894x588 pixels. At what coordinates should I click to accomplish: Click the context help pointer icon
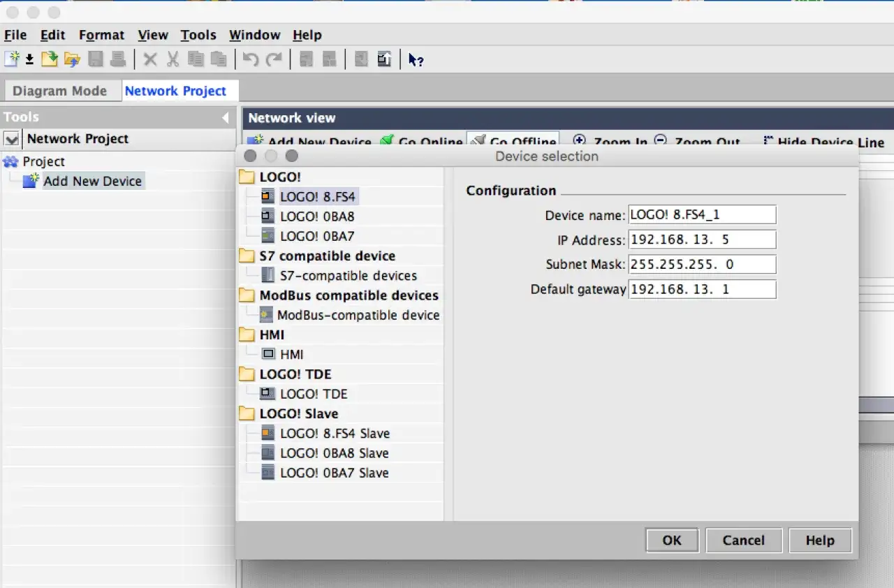416,60
